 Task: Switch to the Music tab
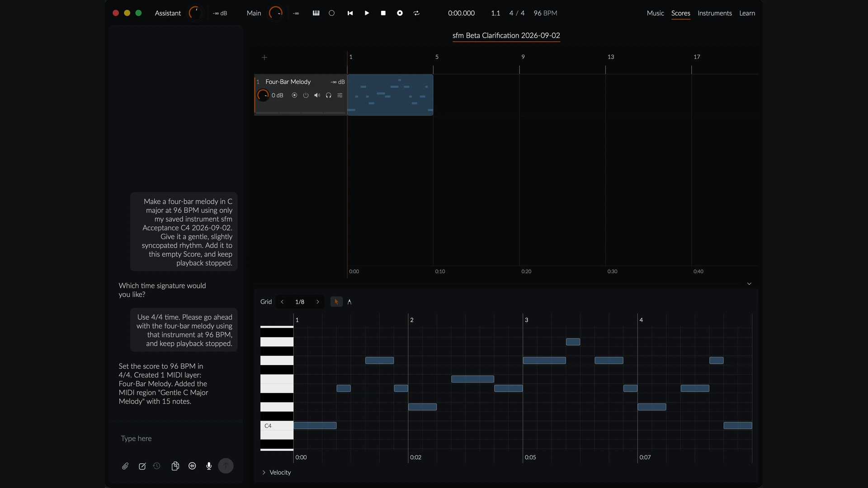pyautogui.click(x=655, y=13)
